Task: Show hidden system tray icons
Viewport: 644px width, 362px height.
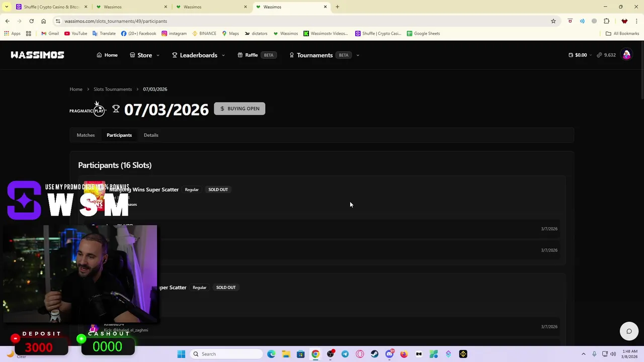Action: [584, 354]
